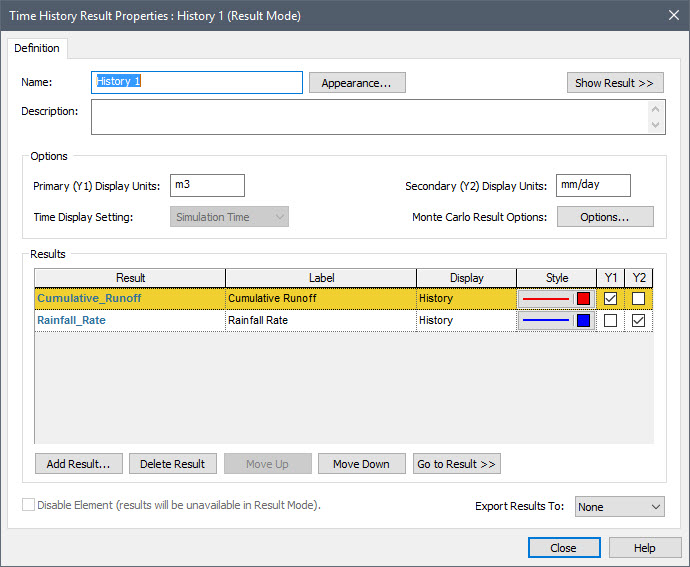This screenshot has width=690, height=567.
Task: Move the selected result down
Action: [x=361, y=464]
